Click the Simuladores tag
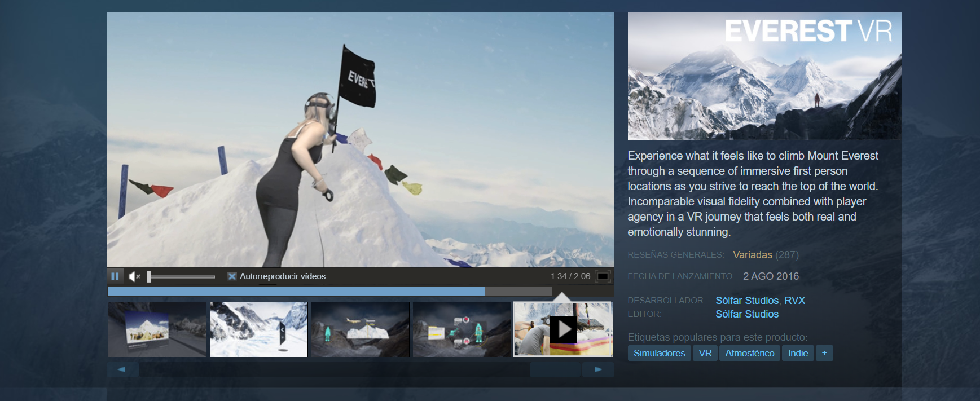The height and width of the screenshot is (401, 980). click(659, 353)
